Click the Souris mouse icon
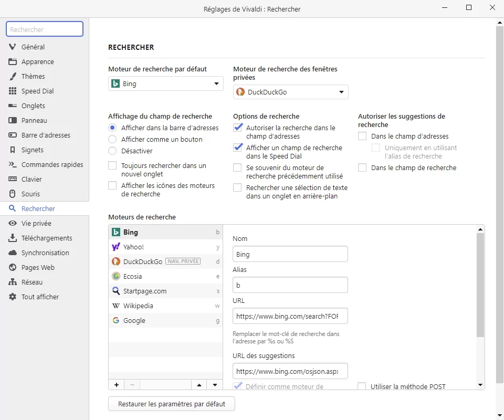 12,194
